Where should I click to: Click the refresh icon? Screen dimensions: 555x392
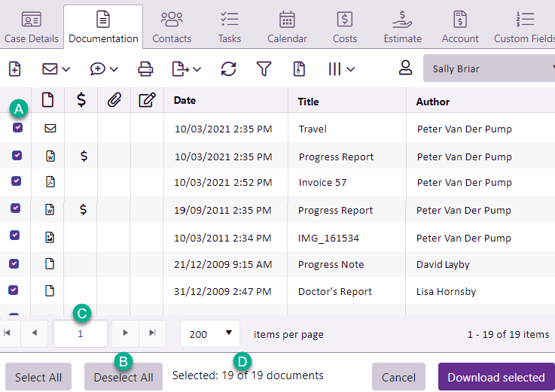click(x=228, y=69)
